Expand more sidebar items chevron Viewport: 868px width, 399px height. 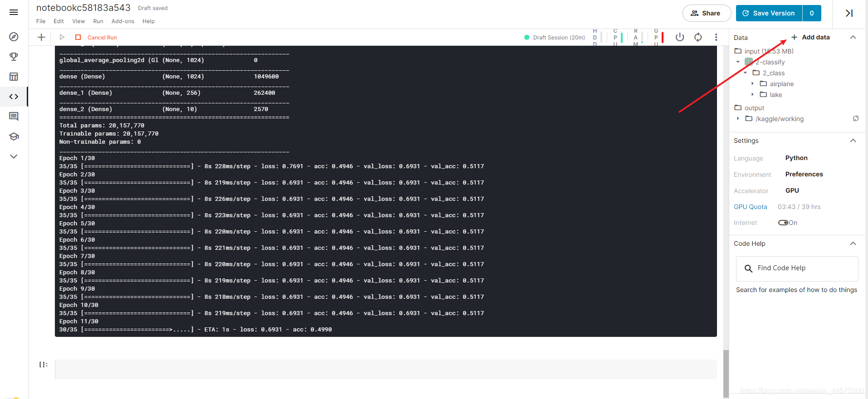[14, 156]
